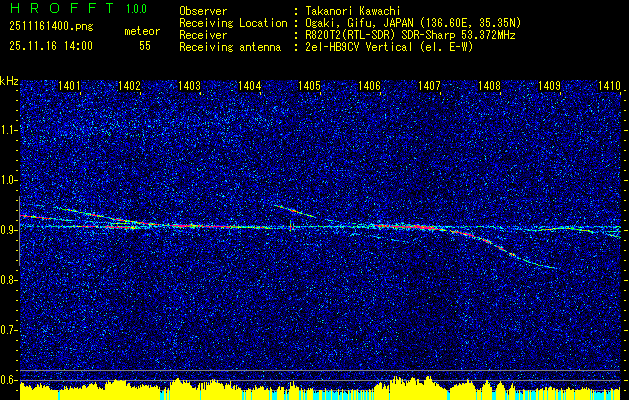Image resolution: width=629 pixels, height=400 pixels.
Task: Click the 1402 time marker
Action: tap(129, 85)
